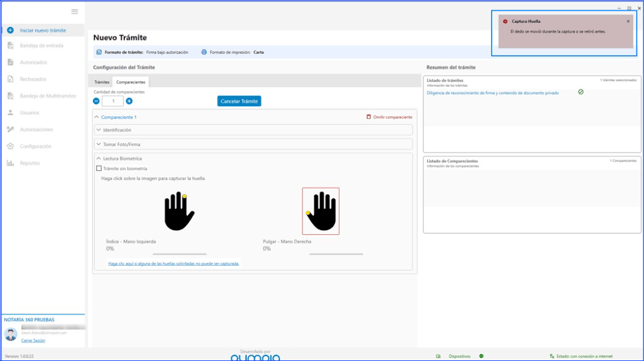The height and width of the screenshot is (361, 644).
Task: Expand the Tomar Foto/Firma section
Action: 253,144
